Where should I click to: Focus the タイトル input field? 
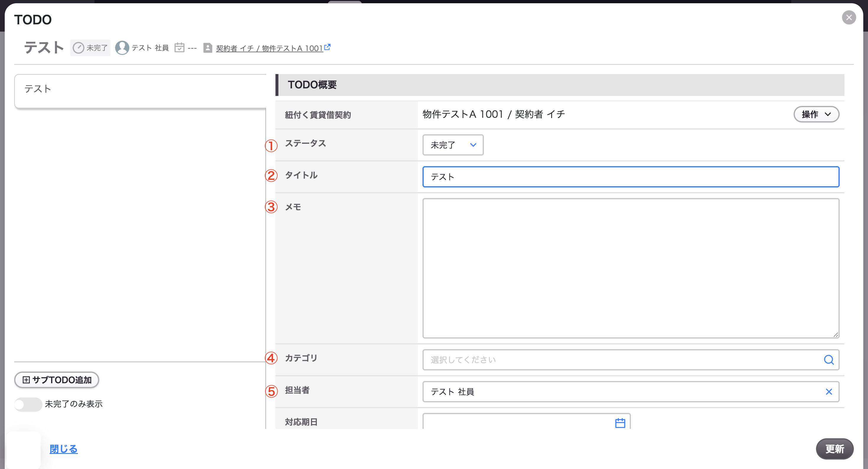(x=630, y=177)
